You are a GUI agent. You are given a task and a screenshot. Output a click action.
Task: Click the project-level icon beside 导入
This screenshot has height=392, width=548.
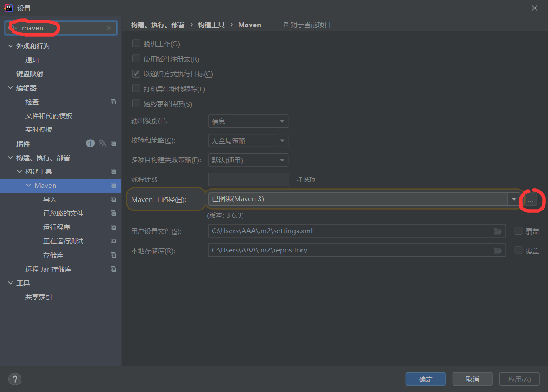click(113, 199)
